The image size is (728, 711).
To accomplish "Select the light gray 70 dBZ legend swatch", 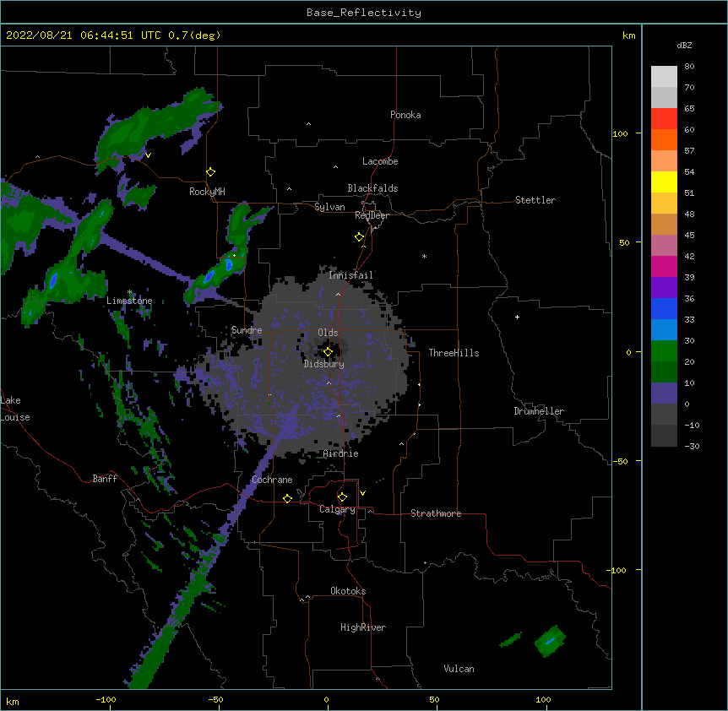I will (664, 97).
